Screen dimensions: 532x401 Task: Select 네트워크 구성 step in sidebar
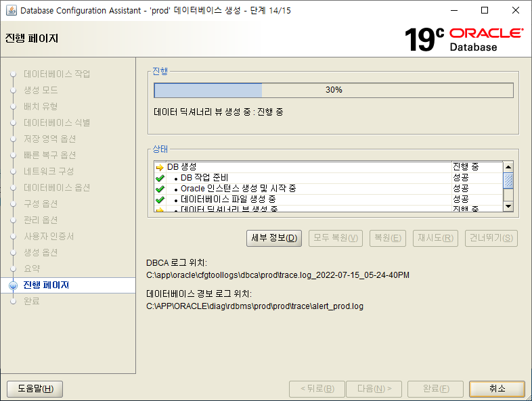point(49,172)
